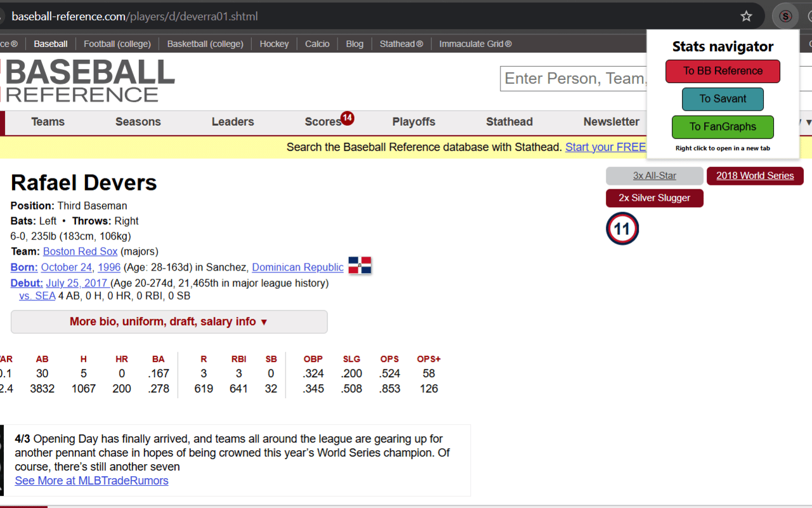This screenshot has height=508, width=812.
Task: Switch to Hockey site
Action: [x=274, y=44]
